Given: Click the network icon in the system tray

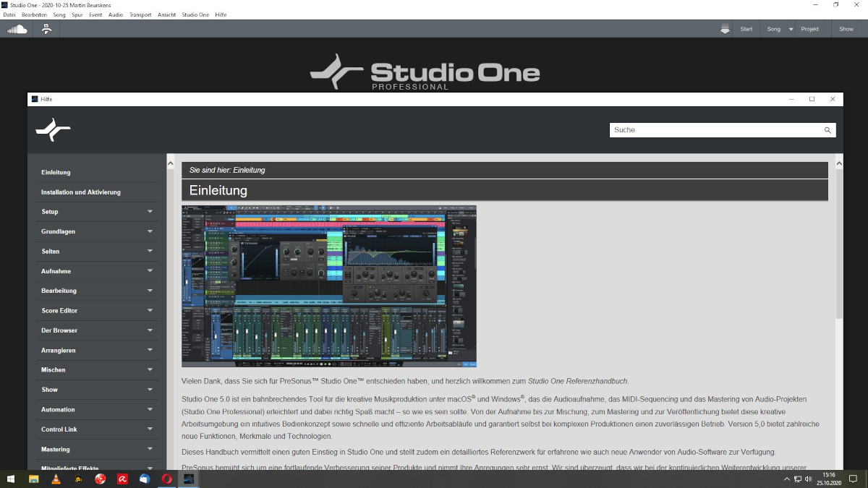Looking at the screenshot, I should coord(798,479).
